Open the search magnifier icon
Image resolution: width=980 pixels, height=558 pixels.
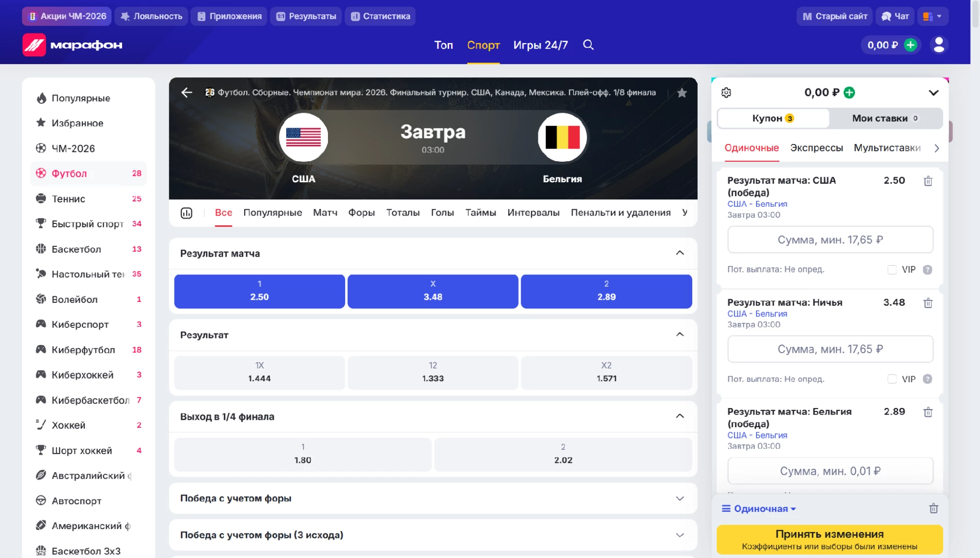588,45
